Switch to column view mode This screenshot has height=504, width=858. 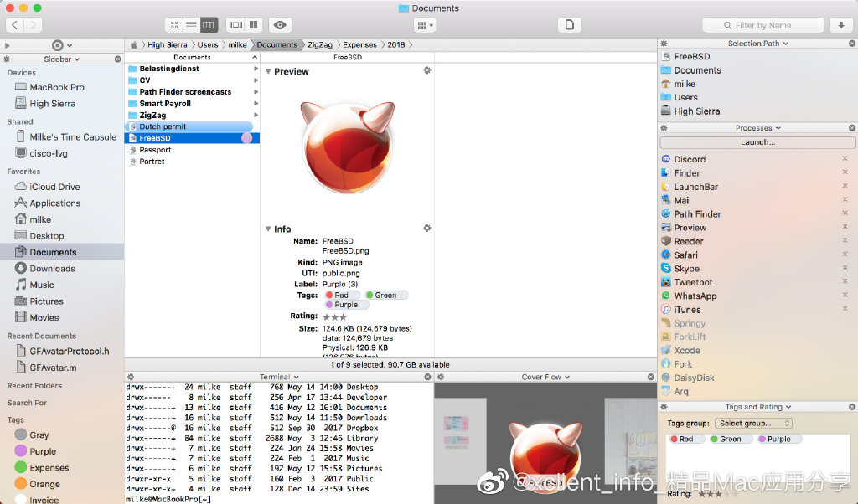point(209,24)
